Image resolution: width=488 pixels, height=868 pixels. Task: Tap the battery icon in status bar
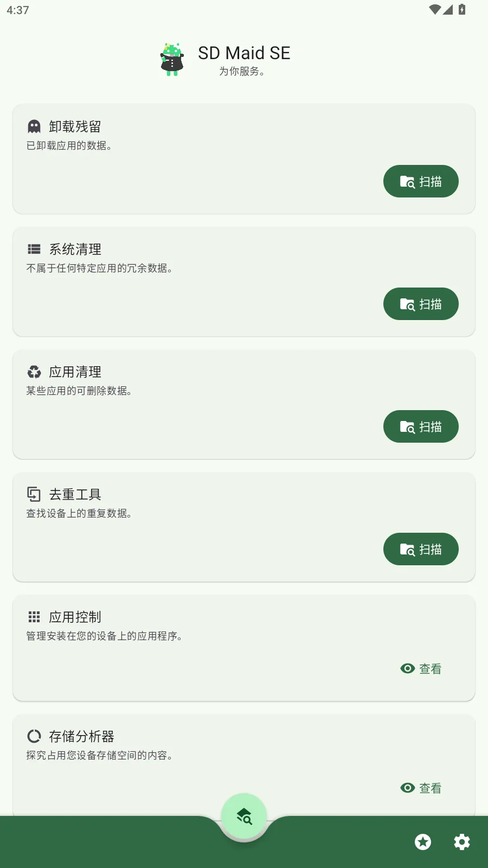(x=462, y=9)
